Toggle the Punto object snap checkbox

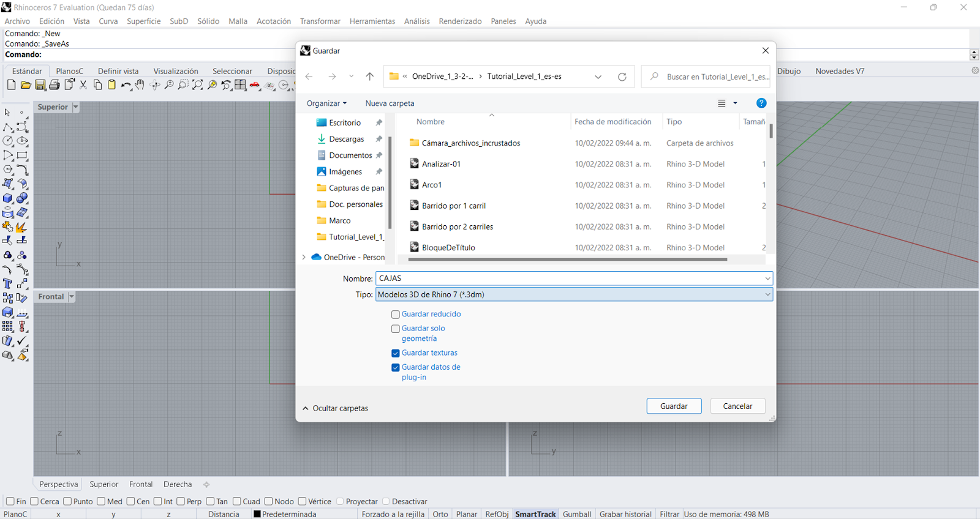pos(67,501)
